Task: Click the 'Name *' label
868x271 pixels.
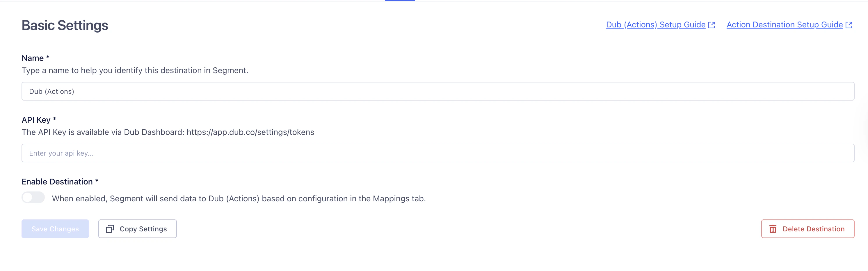Action: click(x=35, y=58)
